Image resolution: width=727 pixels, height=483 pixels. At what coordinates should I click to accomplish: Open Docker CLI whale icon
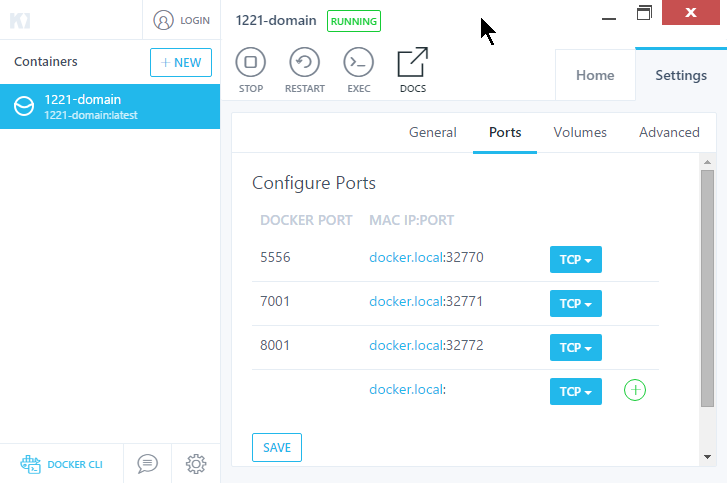tap(31, 464)
